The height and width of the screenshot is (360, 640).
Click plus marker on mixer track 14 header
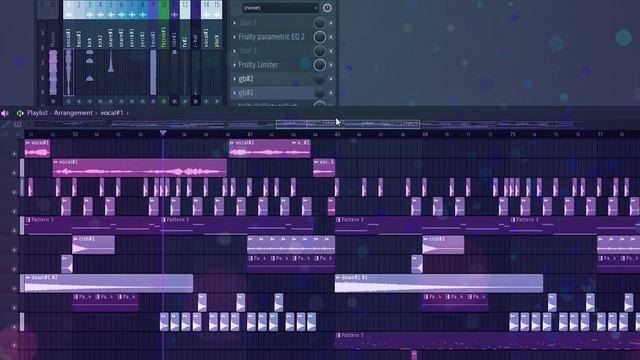[x=206, y=15]
